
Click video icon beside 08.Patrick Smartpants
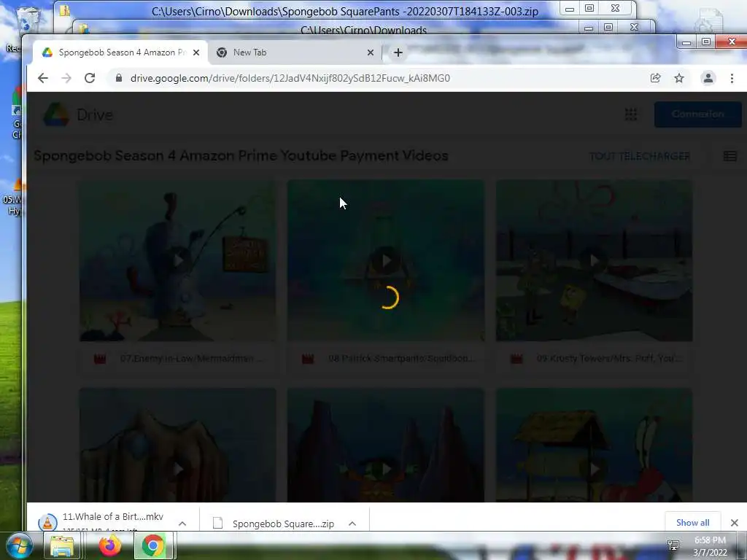(309, 359)
